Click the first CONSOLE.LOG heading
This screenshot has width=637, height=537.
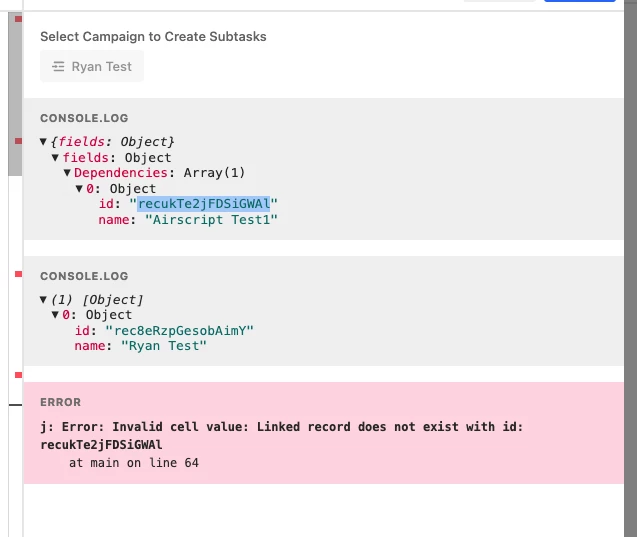[x=84, y=118]
